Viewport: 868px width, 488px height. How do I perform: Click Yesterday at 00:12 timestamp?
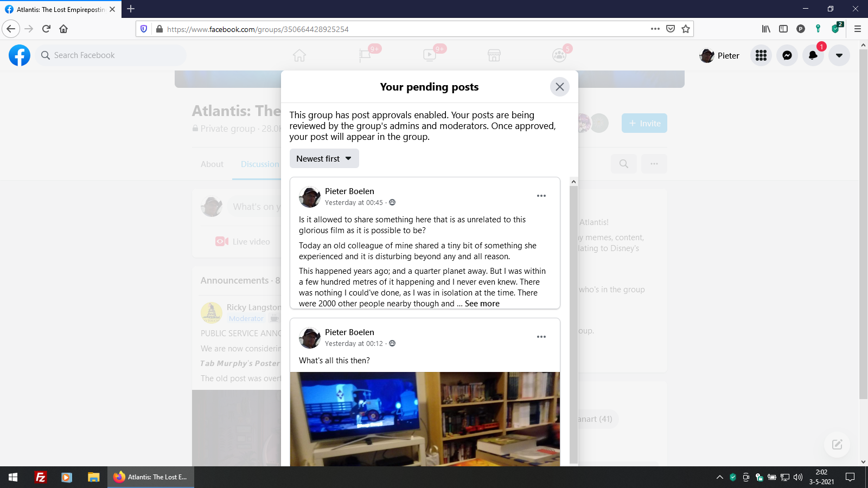(x=354, y=344)
